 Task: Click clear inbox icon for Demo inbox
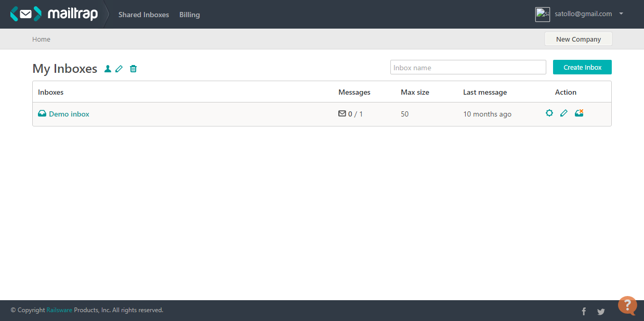579,112
